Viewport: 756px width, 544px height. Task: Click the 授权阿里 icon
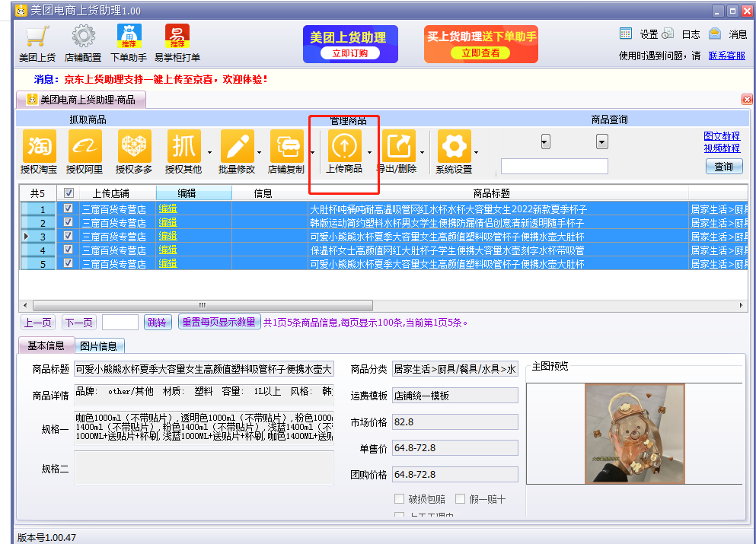[85, 146]
